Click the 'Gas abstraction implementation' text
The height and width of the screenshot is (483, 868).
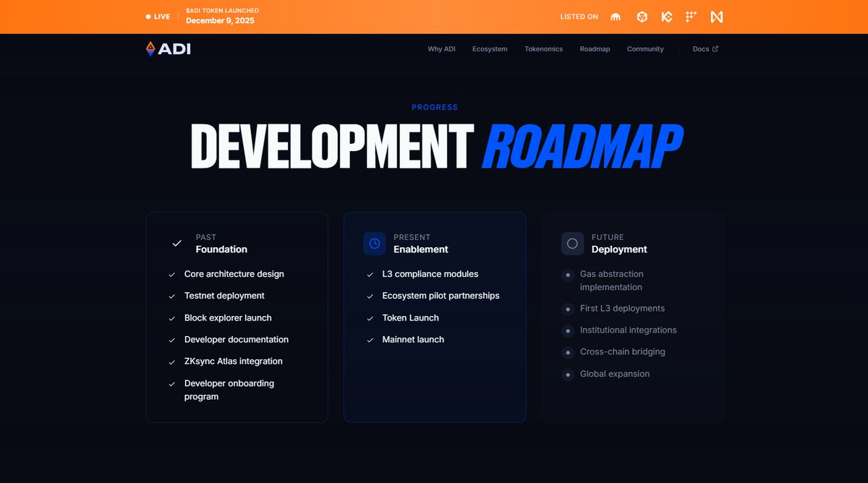click(612, 281)
